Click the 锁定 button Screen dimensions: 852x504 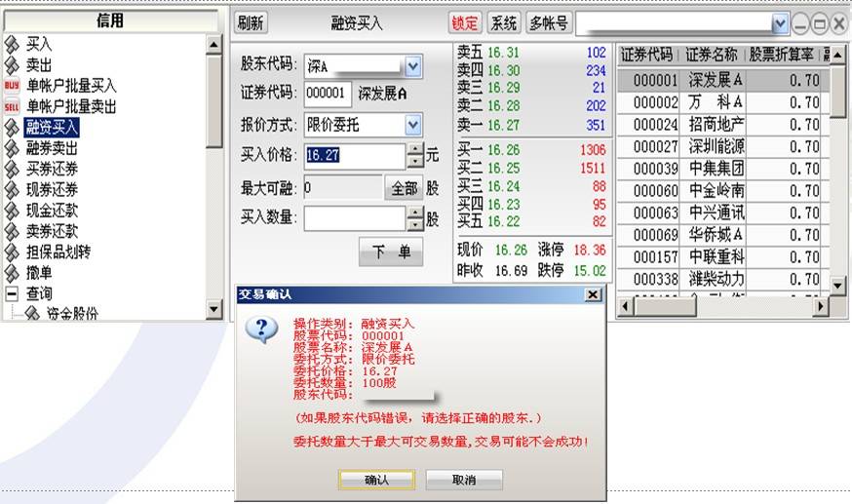coord(465,23)
